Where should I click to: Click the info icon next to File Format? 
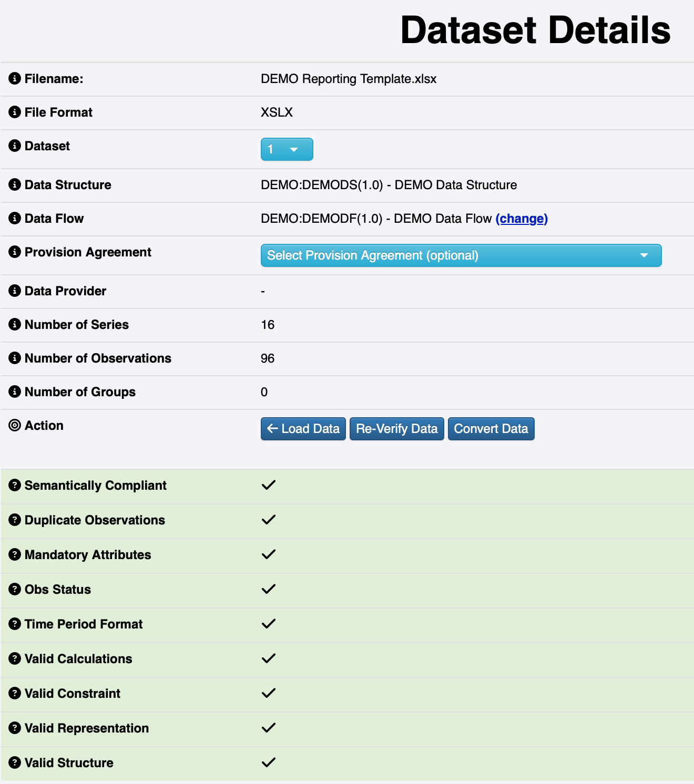(x=15, y=112)
